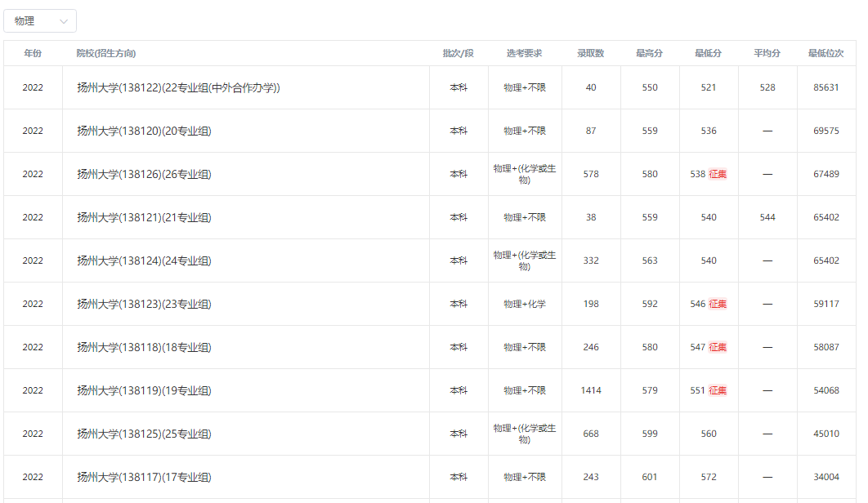Click the 征集 tag beside score 546
Viewport: 868px width, 503px height.
[718, 304]
